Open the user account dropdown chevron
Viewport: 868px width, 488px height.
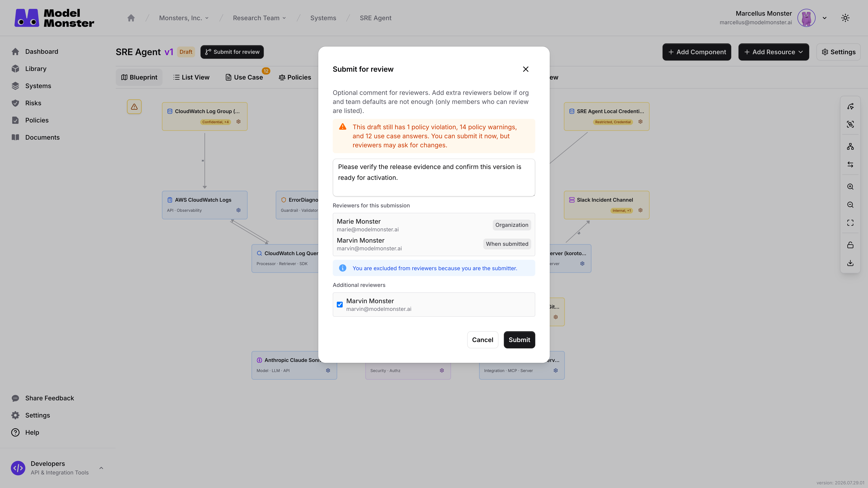[x=825, y=18]
